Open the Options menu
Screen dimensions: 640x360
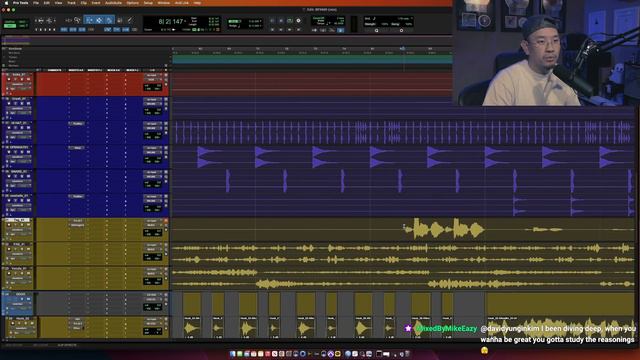pos(133,3)
